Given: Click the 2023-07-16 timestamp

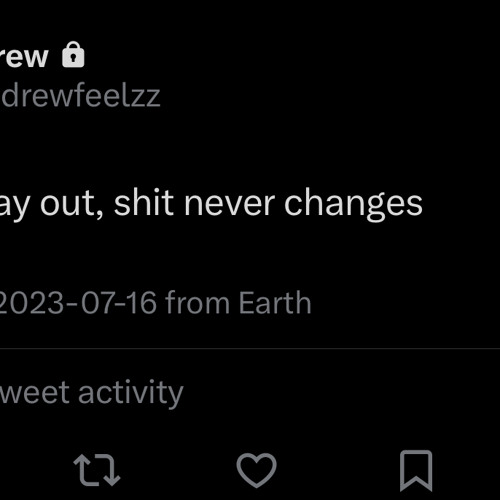Looking at the screenshot, I should tap(78, 303).
